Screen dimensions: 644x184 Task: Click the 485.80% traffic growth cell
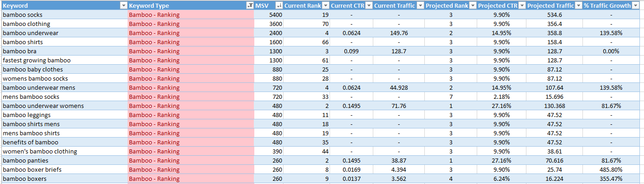611,169
